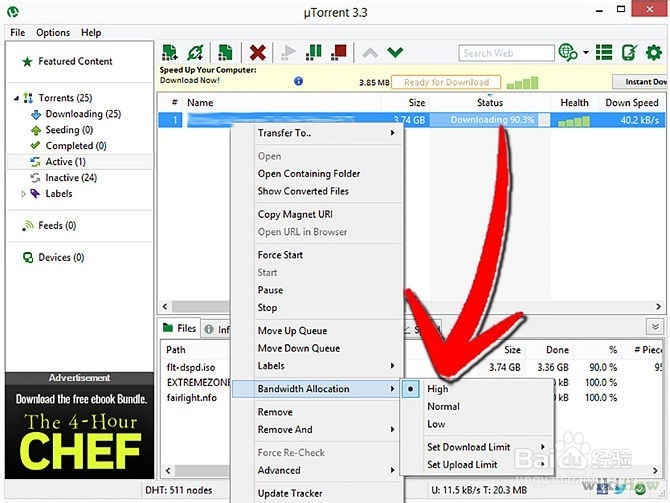Open the Help menu
The image size is (670, 503).
click(x=91, y=32)
